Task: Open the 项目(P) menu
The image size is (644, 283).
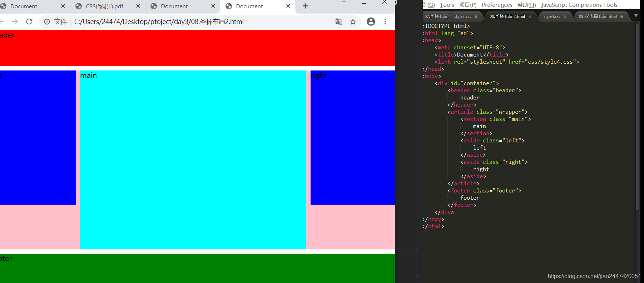Action: tap(468, 5)
